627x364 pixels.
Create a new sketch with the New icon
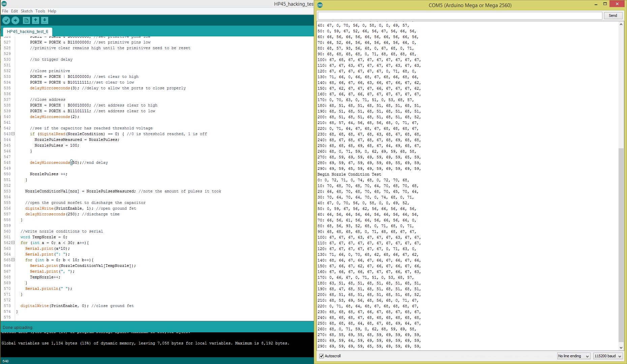(x=26, y=21)
